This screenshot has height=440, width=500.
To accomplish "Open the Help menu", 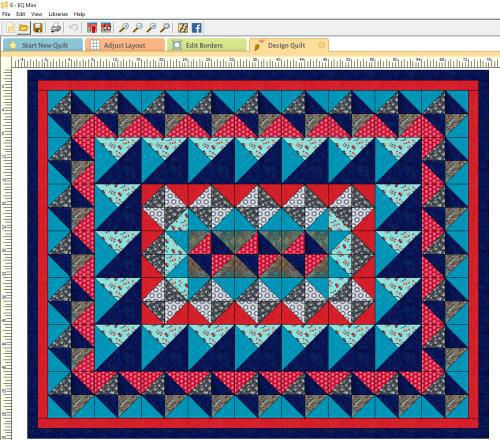I will coord(79,14).
